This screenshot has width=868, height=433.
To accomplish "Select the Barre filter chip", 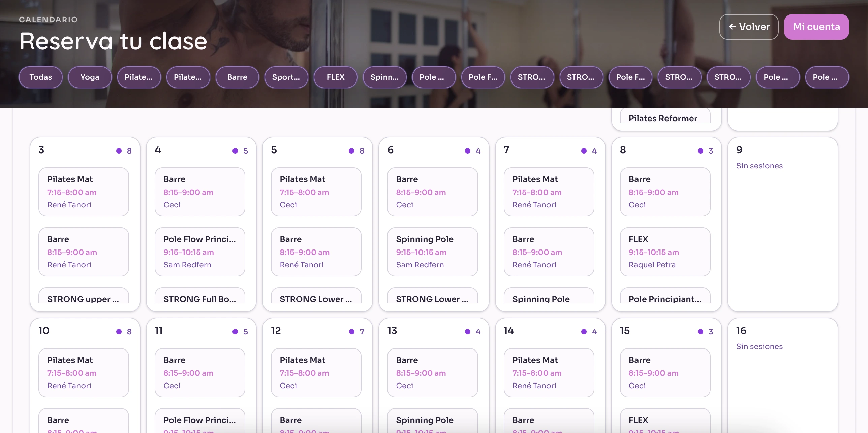I will 237,77.
